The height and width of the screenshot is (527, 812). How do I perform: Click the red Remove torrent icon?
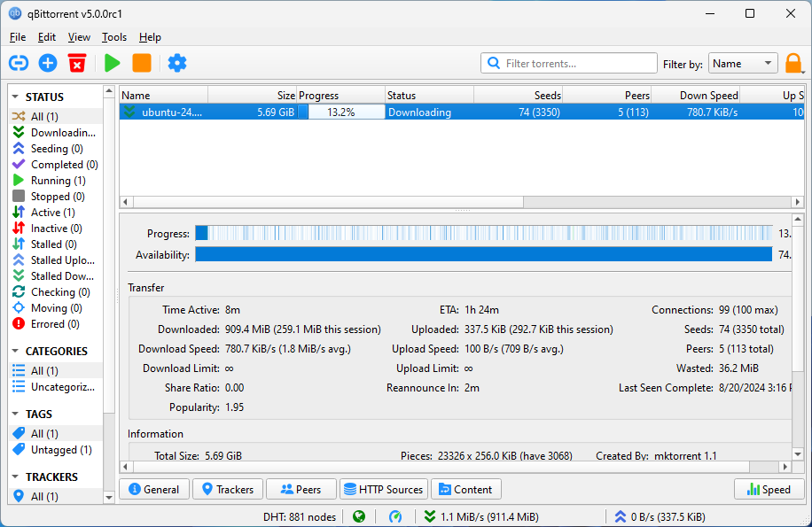tap(77, 63)
